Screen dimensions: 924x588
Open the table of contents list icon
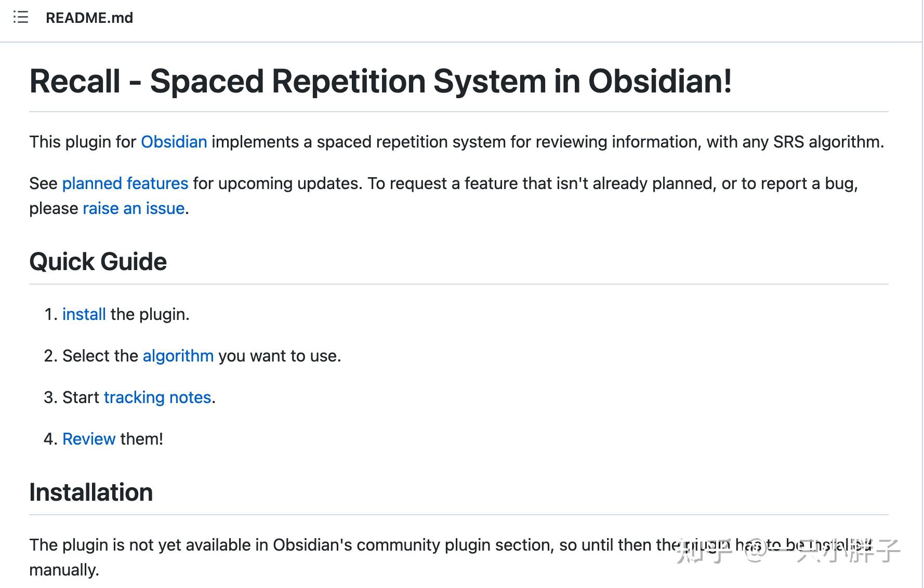(21, 17)
